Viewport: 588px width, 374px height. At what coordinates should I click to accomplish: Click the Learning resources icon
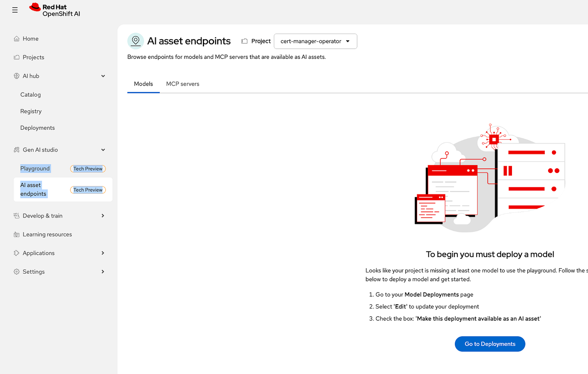tap(17, 235)
